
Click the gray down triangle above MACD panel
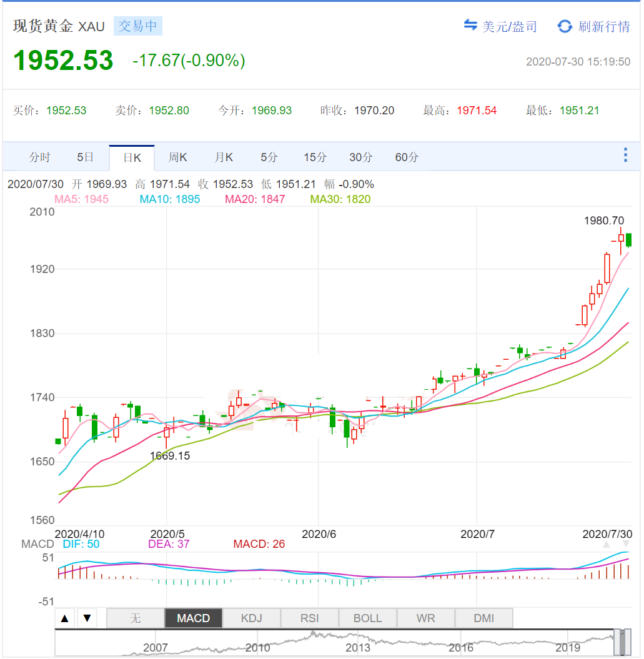[626, 545]
